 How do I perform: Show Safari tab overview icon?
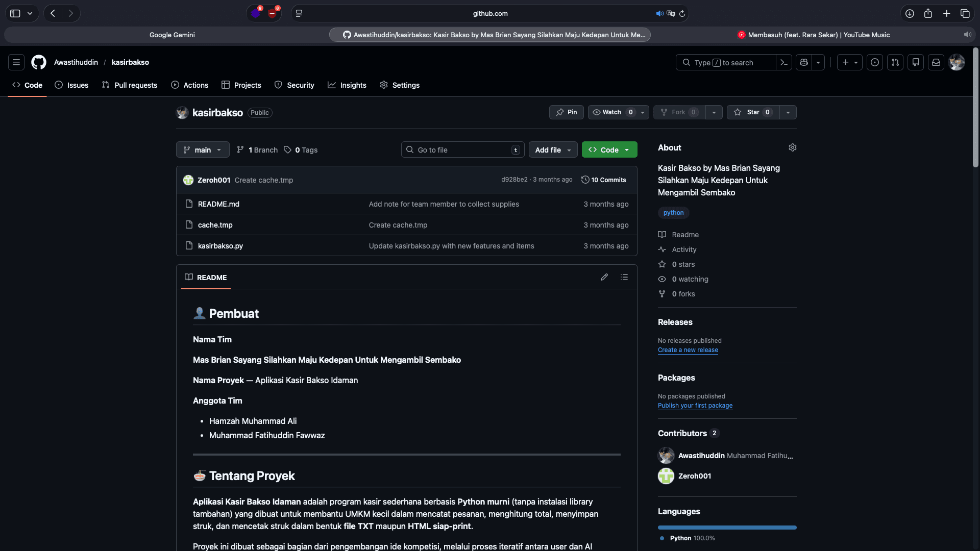pyautogui.click(x=965, y=13)
